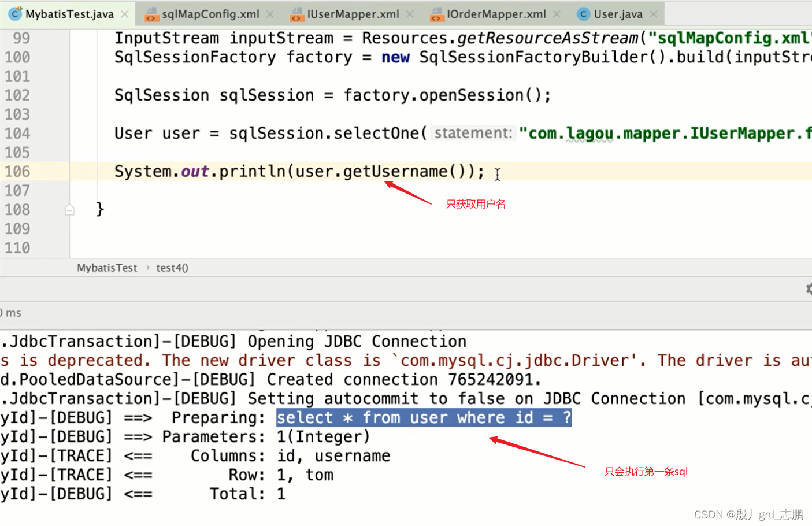Click the red deprecated driver warning line
This screenshot has height=526, width=812.
(406, 361)
